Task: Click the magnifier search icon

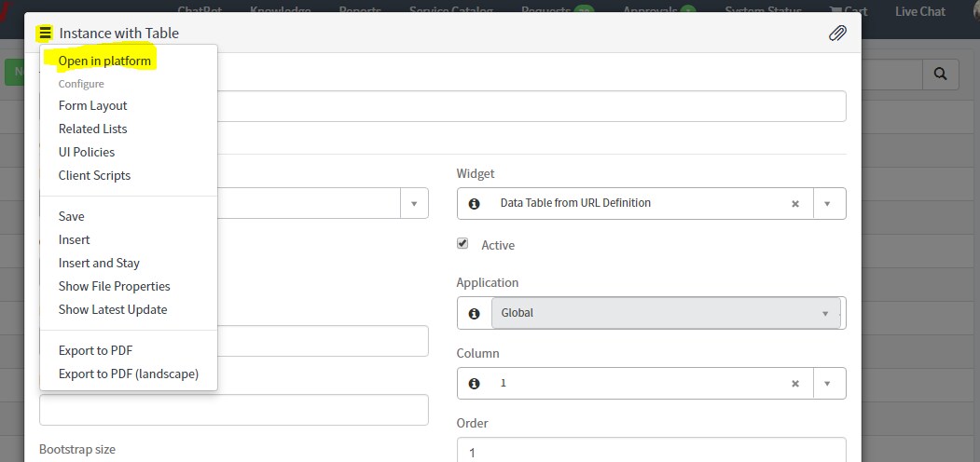Action: (940, 74)
